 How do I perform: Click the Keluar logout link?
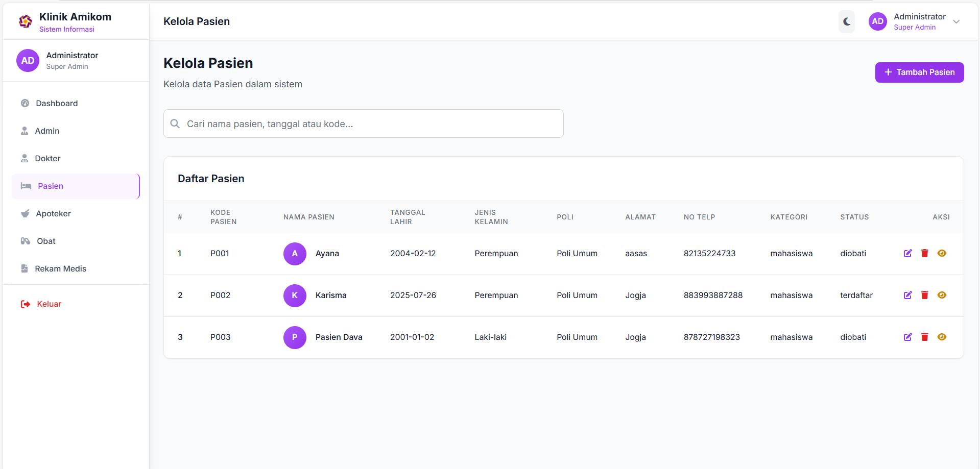[x=49, y=304]
